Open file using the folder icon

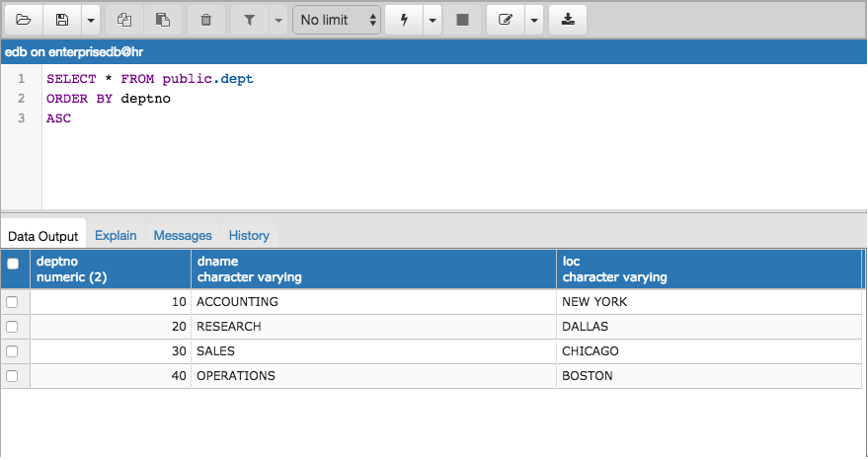point(24,20)
